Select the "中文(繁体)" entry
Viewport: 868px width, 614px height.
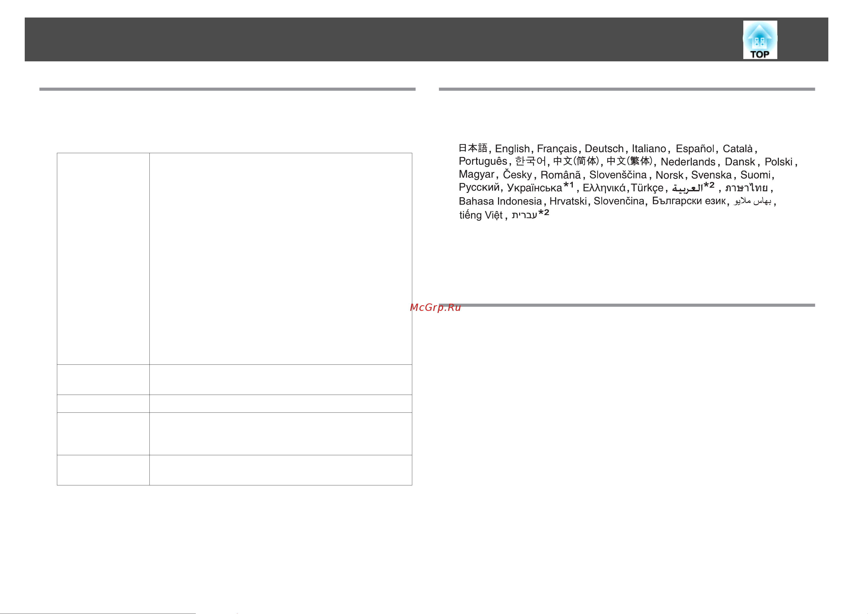coord(630,162)
